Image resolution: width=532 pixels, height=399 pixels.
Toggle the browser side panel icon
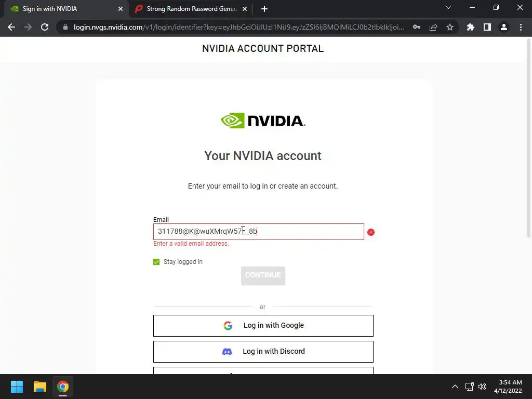(487, 27)
